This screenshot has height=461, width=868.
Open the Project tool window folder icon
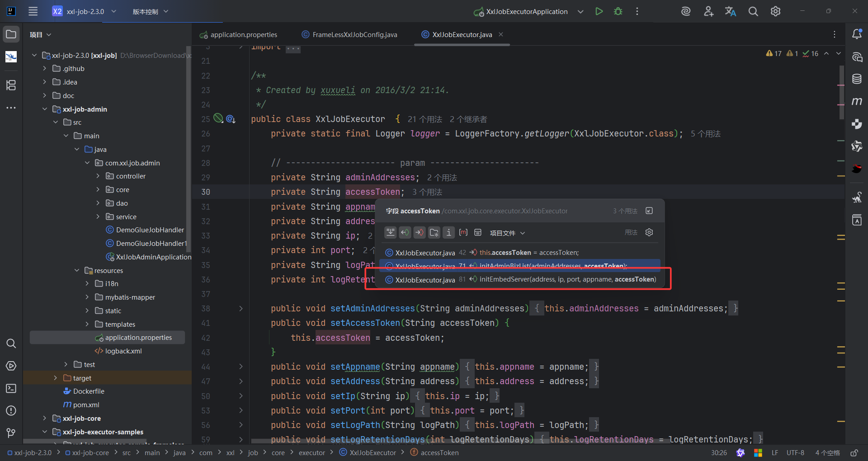tap(11, 34)
